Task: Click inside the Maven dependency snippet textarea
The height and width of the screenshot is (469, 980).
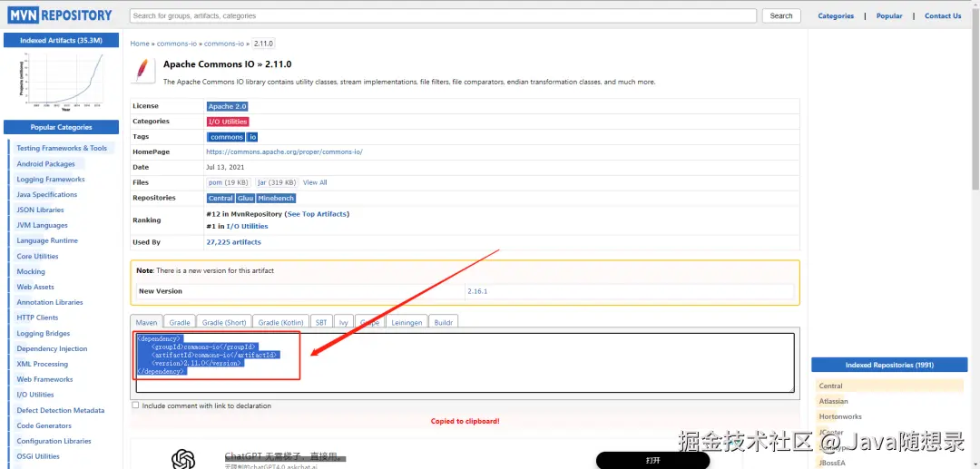Action: click(465, 362)
